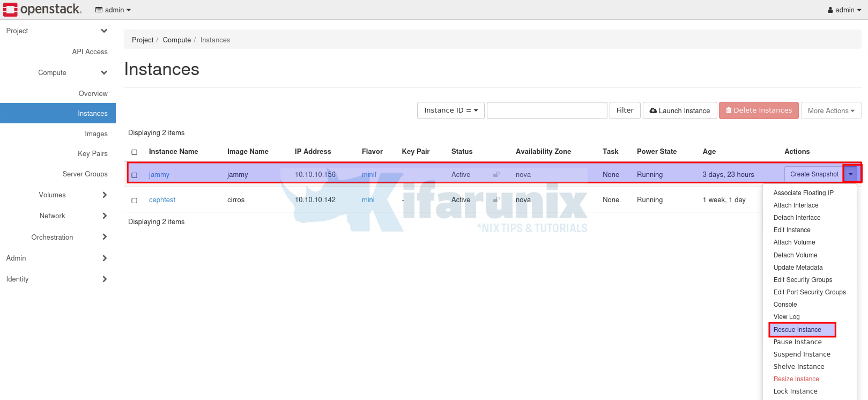Select Detach Interface menu item
868x400 pixels.
click(797, 218)
